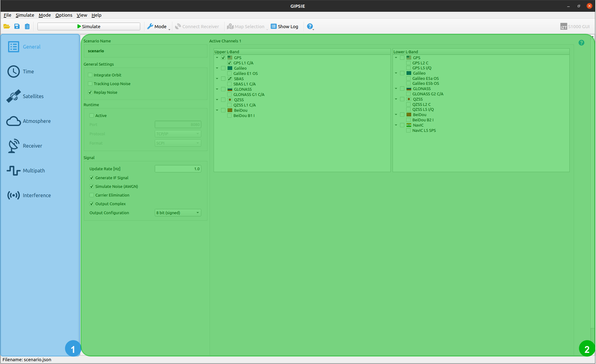Click the clipboard toolbar icon
Viewport: 596px width, 364px height.
click(x=27, y=27)
